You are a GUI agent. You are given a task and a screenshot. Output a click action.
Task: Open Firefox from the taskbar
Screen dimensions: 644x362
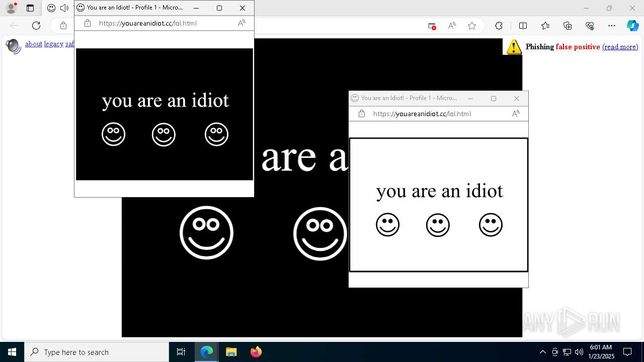(x=256, y=352)
